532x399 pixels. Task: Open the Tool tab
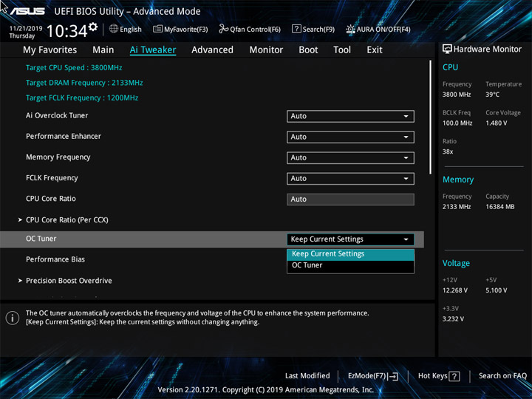pyautogui.click(x=342, y=50)
